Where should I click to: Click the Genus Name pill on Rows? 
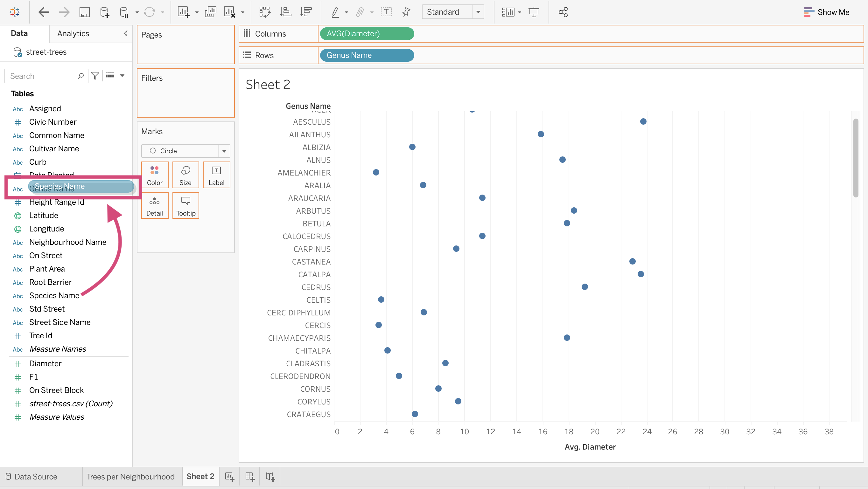367,55
